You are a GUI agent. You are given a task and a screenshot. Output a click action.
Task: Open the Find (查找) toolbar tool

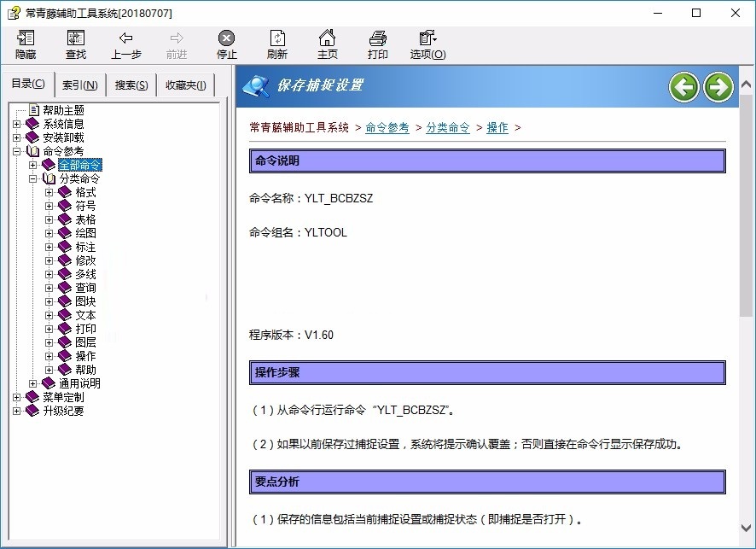[x=76, y=44]
